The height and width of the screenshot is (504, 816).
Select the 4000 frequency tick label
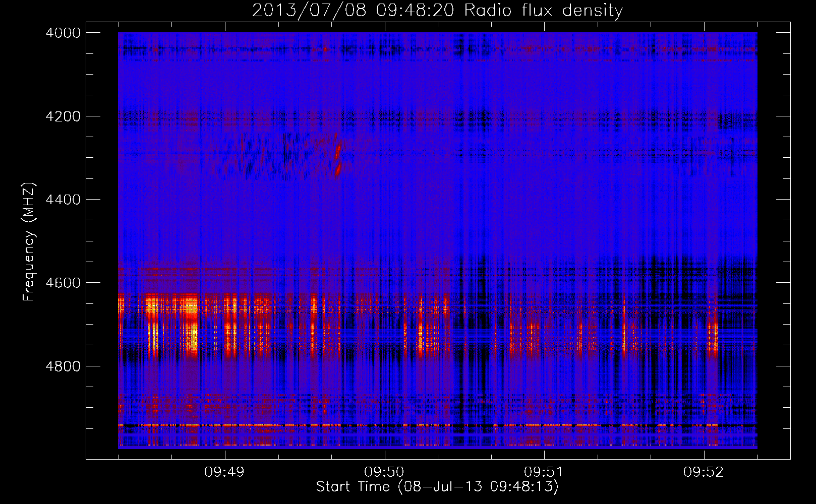point(63,33)
